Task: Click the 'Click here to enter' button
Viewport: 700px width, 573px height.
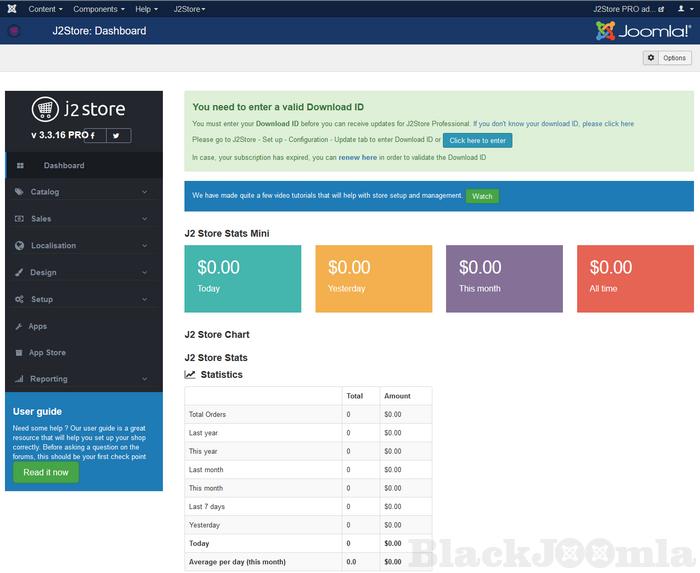Action: click(477, 141)
